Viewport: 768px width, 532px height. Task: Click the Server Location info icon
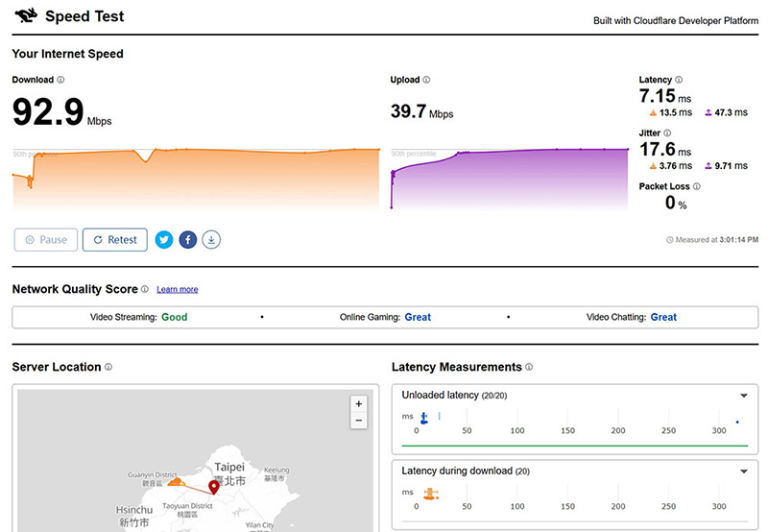pos(108,367)
